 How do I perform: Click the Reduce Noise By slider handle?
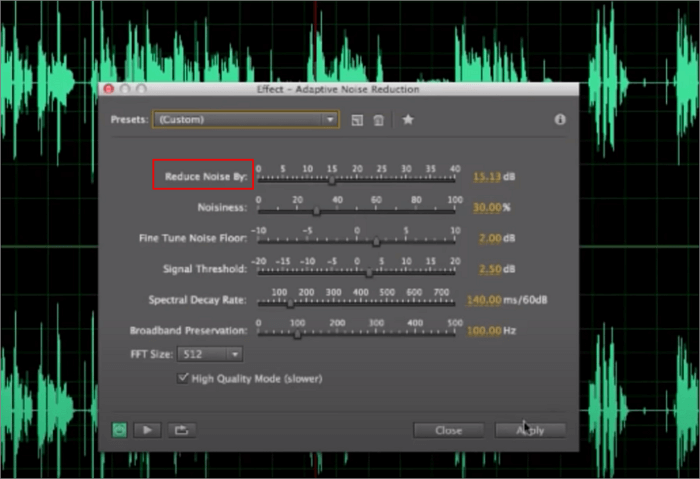[x=332, y=180]
